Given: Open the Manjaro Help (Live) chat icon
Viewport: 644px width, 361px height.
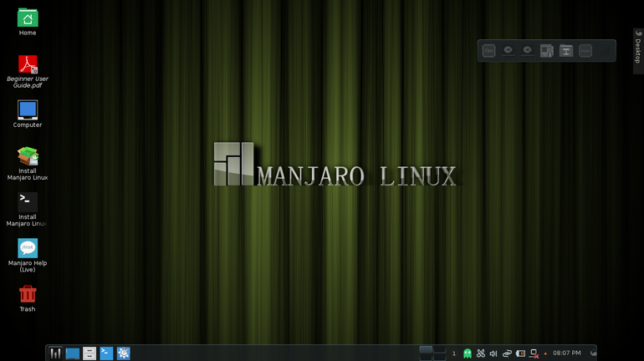Looking at the screenshot, I should [28, 248].
